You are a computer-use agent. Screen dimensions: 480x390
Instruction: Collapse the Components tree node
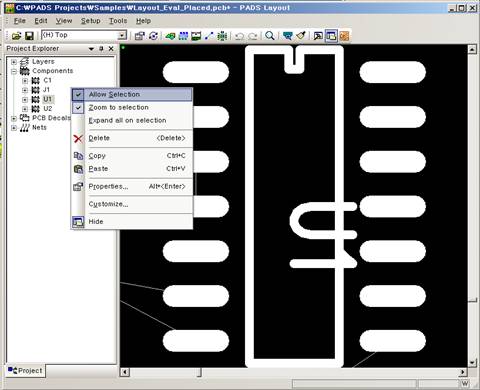pos(14,71)
